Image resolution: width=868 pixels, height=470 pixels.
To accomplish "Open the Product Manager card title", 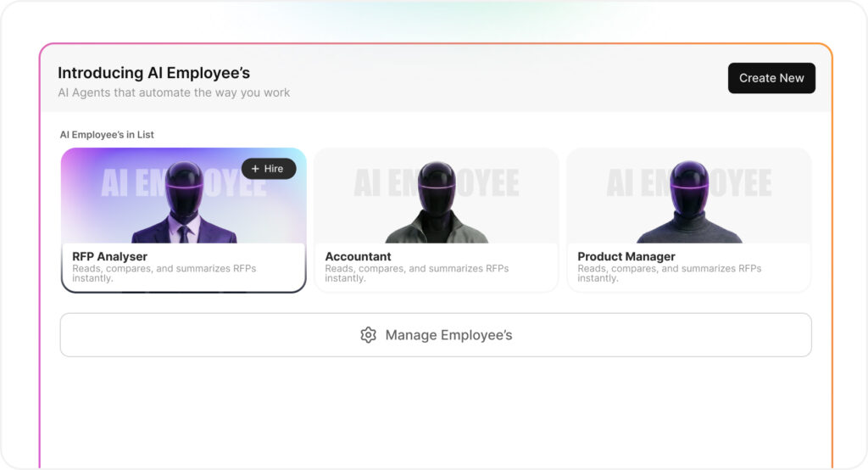I will coord(626,256).
